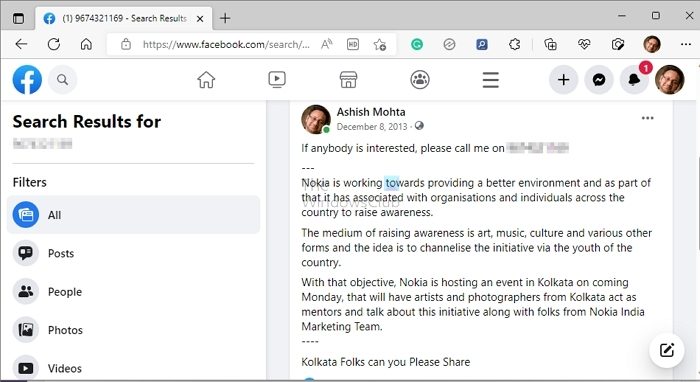The height and width of the screenshot is (382, 700).
Task: Open Edge Settings and more menu
Action: [686, 44]
